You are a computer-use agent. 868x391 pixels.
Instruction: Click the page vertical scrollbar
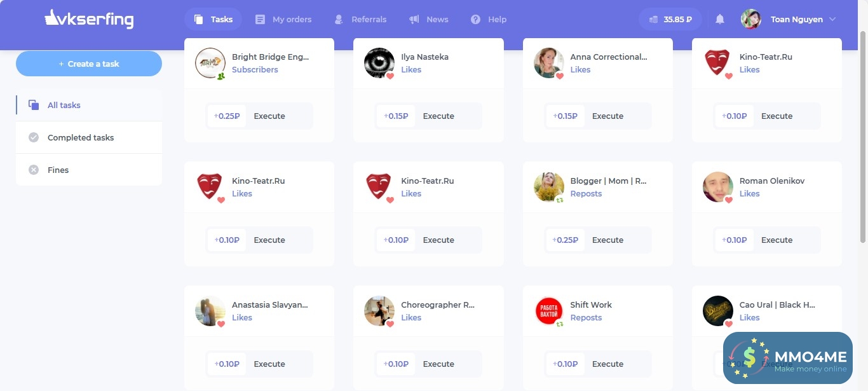click(x=862, y=137)
